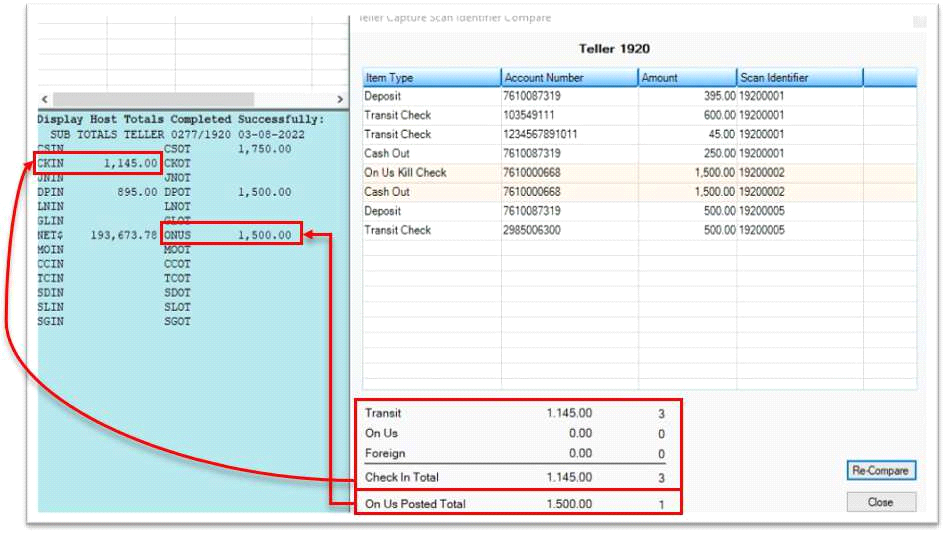Select the Transit Check row for account 103549111
The height and width of the screenshot is (536, 944).
(640, 116)
